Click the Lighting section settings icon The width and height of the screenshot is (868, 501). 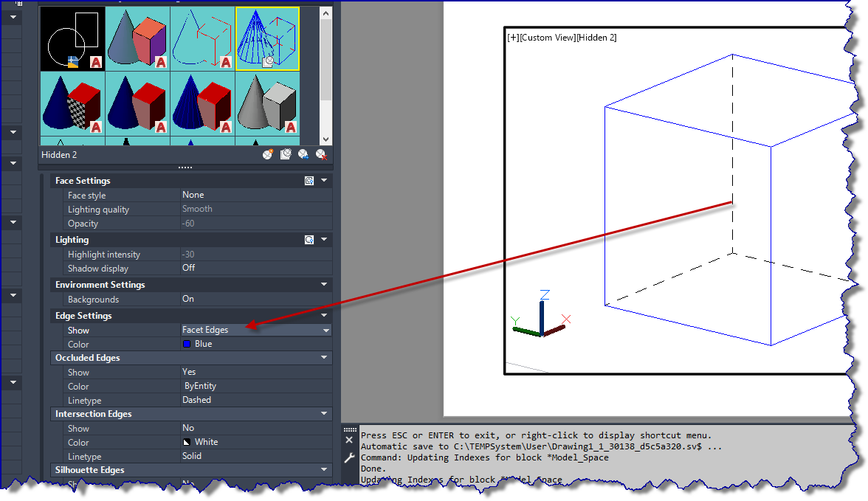(309, 240)
